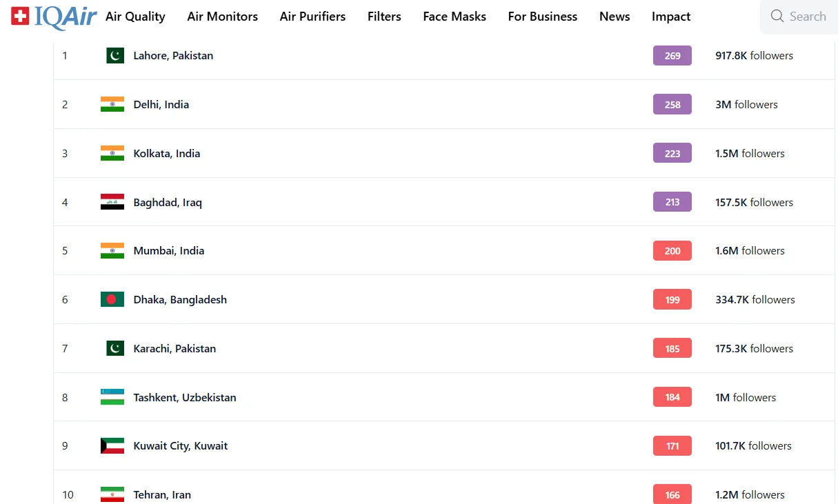Open the Air Quality menu
838x504 pixels.
tap(135, 17)
